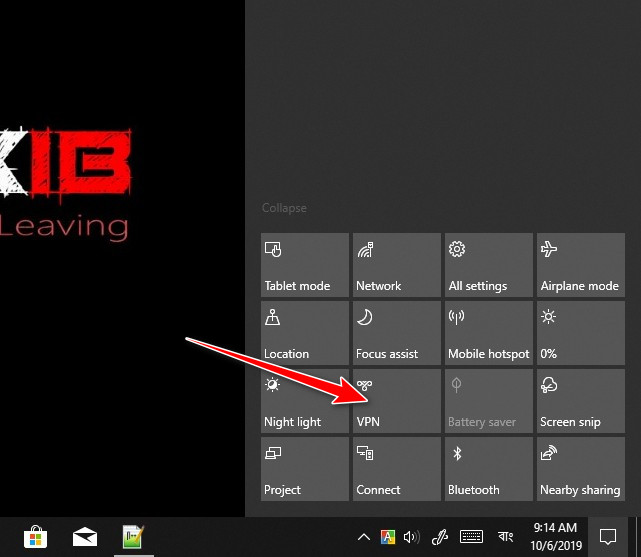Toggle Night light tile

(x=305, y=401)
